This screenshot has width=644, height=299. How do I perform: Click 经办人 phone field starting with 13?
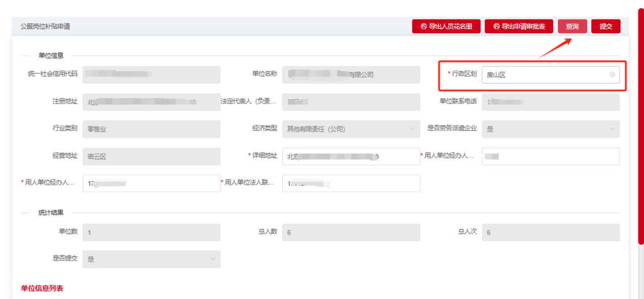(151, 183)
